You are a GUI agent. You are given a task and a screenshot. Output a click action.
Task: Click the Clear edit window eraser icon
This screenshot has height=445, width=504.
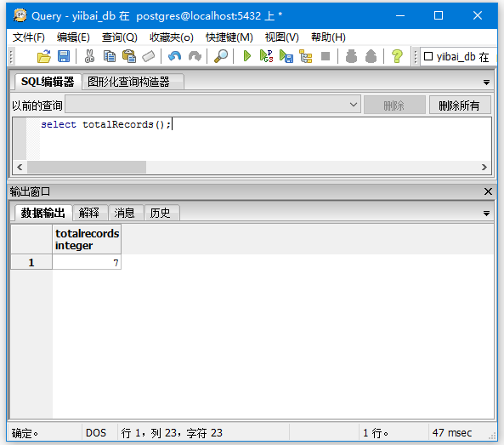coord(149,56)
